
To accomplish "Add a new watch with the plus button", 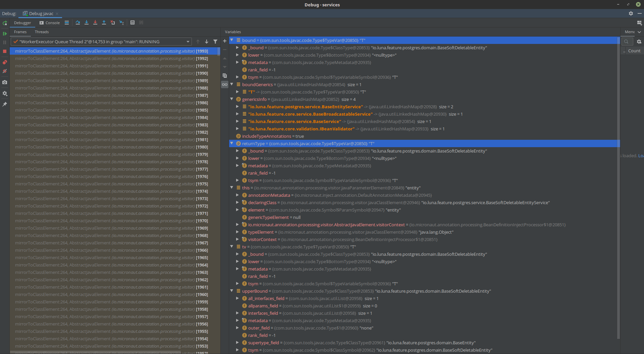I will coord(224,41).
